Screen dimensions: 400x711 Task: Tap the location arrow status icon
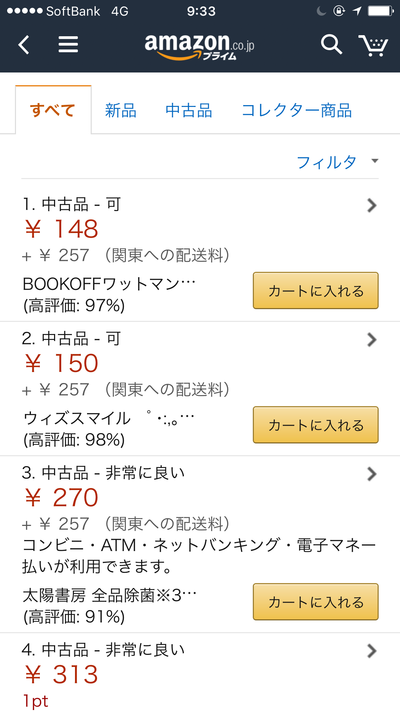357,11
